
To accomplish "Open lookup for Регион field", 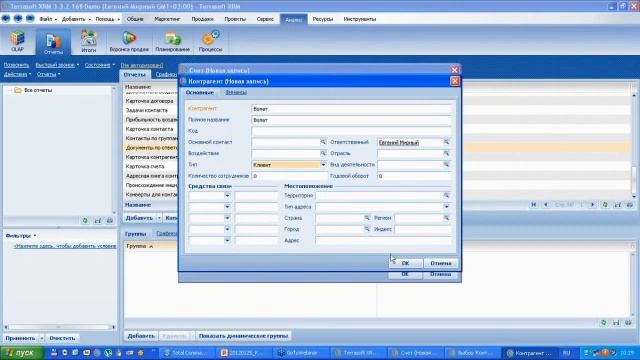I will (x=446, y=218).
